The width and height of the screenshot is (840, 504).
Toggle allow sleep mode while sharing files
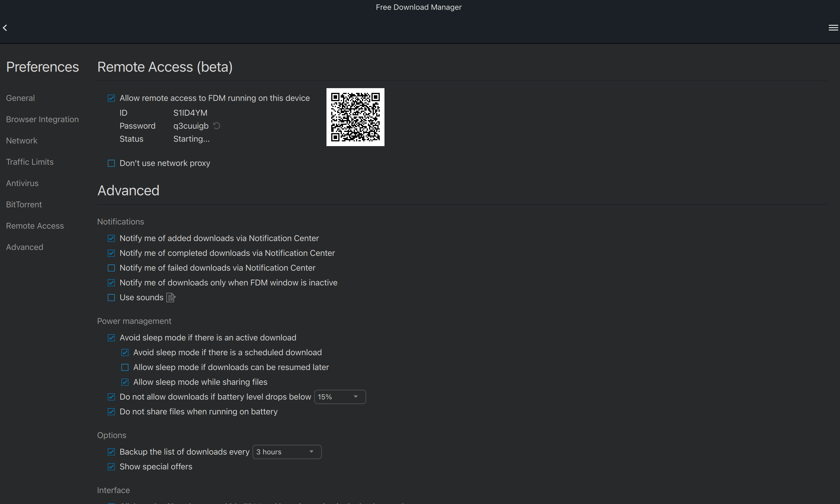(x=125, y=382)
